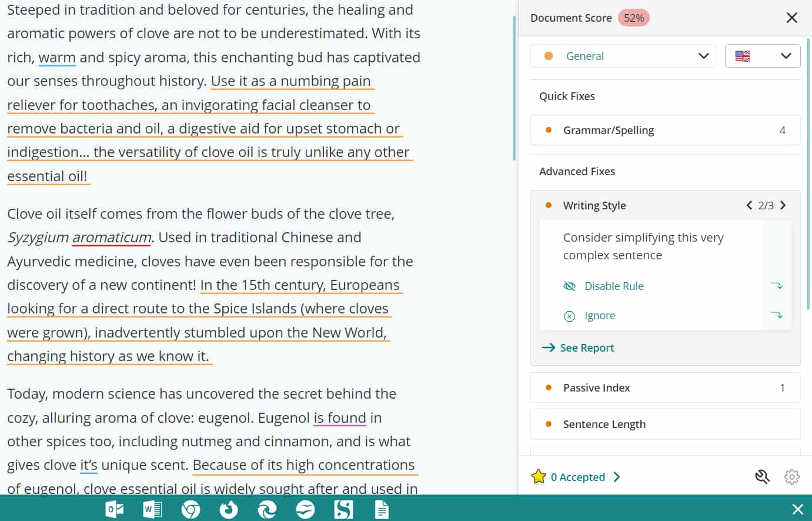This screenshot has height=521, width=812.
Task: Select the Firefox icon on the teal bar
Action: point(229,509)
